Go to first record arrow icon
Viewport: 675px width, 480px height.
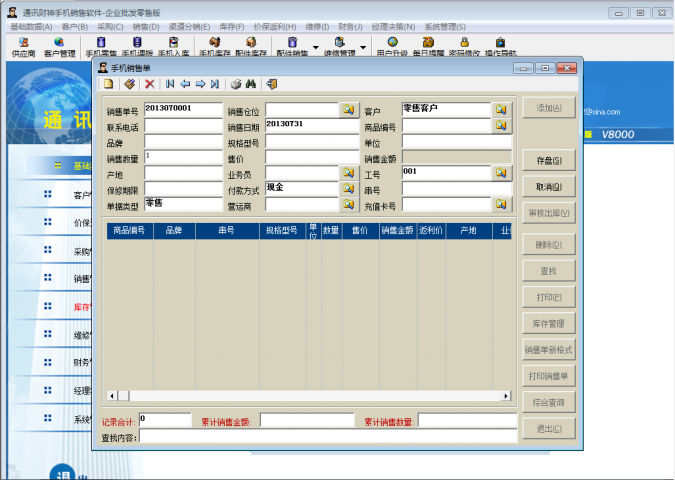(171, 84)
